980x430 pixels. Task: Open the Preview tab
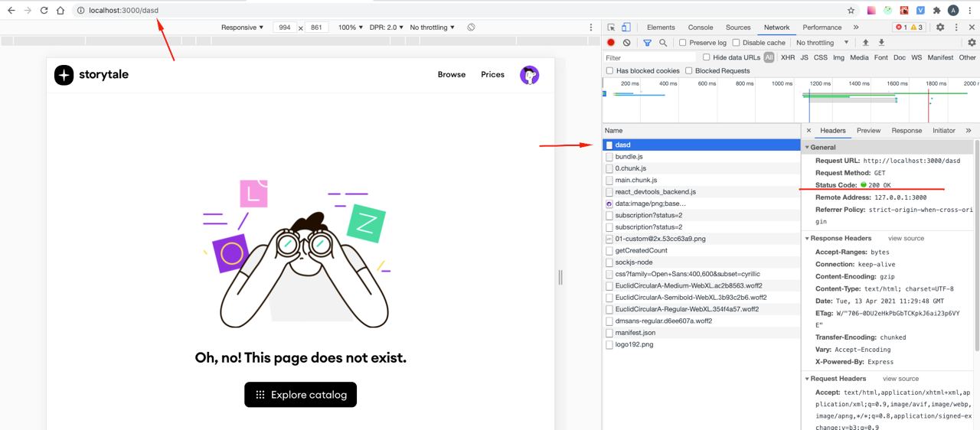pyautogui.click(x=868, y=131)
